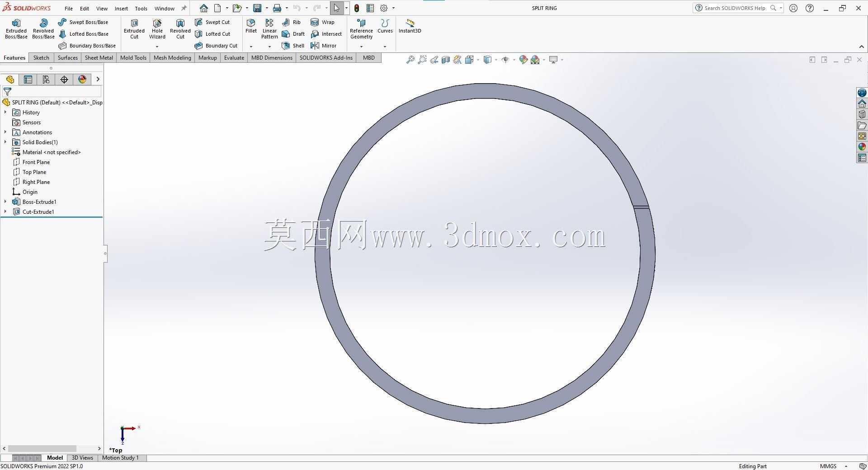The height and width of the screenshot is (470, 868).
Task: Open Reference Geometry options
Action: coord(361,29)
